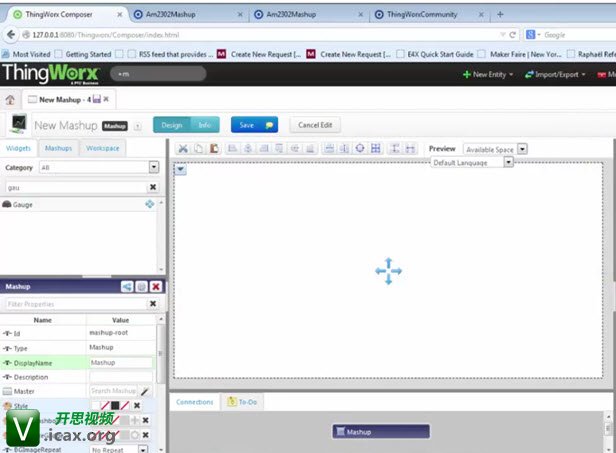
Task: Click the center target alignment icon
Action: 360,148
